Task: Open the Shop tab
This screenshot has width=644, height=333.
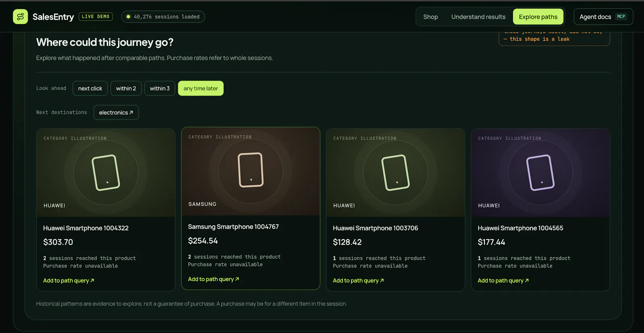Action: [x=430, y=16]
